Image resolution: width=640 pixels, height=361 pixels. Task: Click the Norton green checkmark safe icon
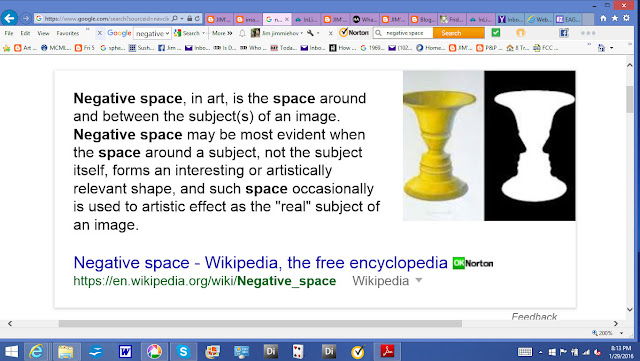click(x=496, y=33)
